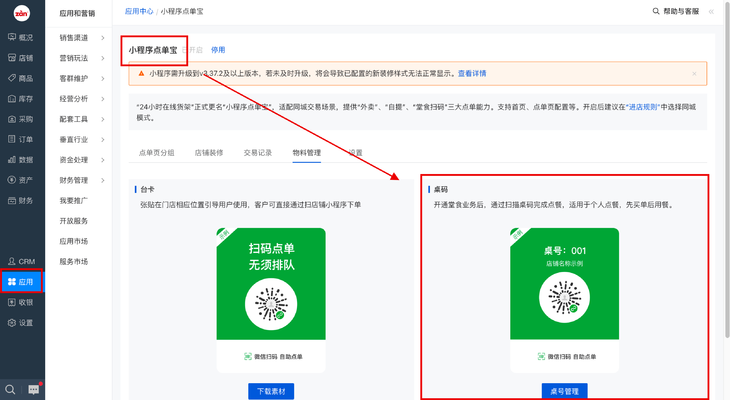This screenshot has width=730, height=400.
Task: Open the chat messages icon at sidebar bottom
Action: [x=34, y=389]
